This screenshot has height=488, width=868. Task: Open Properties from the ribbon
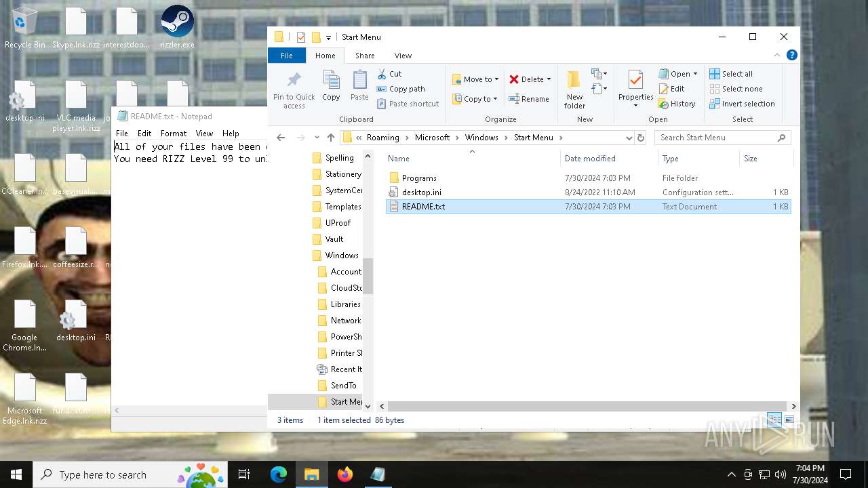pyautogui.click(x=635, y=89)
